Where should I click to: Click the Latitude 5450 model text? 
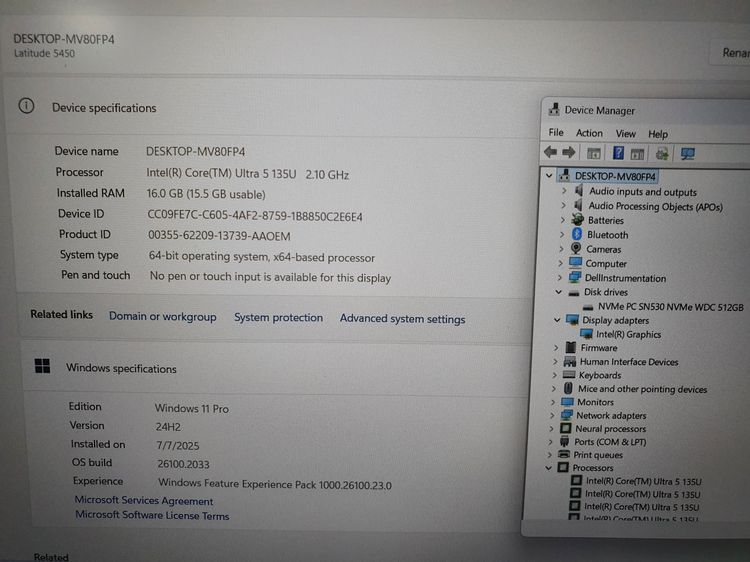click(x=44, y=53)
